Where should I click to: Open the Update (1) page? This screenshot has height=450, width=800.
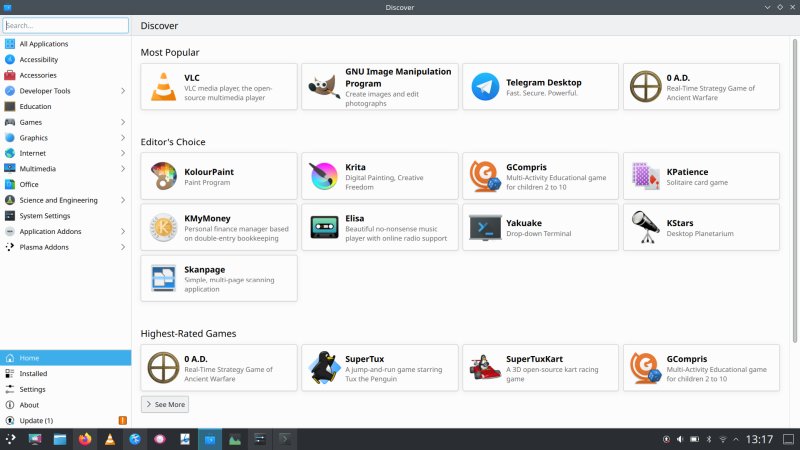(x=36, y=420)
